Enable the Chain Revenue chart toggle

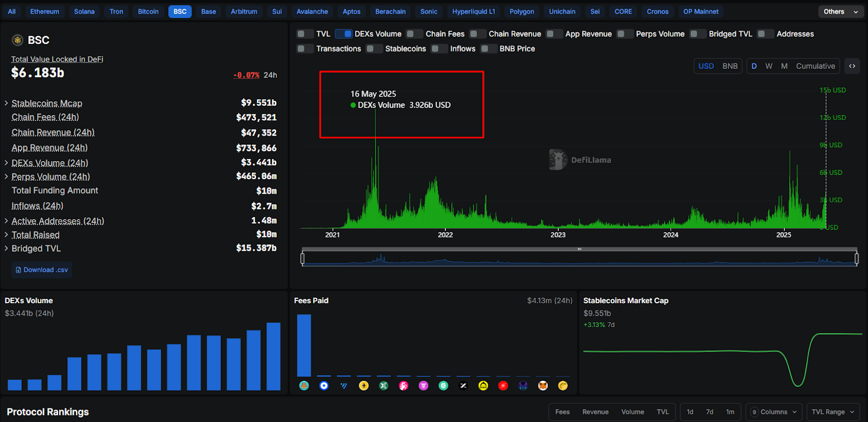tap(477, 34)
